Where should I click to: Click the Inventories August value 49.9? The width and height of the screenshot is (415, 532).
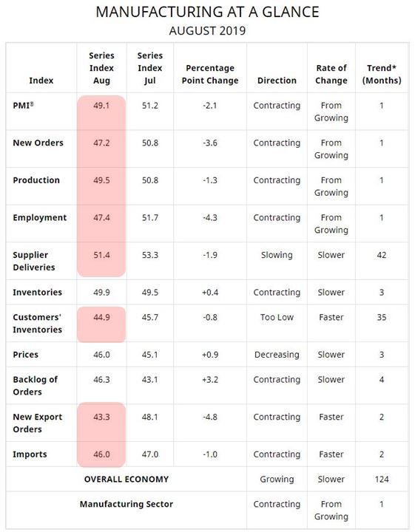click(101, 292)
